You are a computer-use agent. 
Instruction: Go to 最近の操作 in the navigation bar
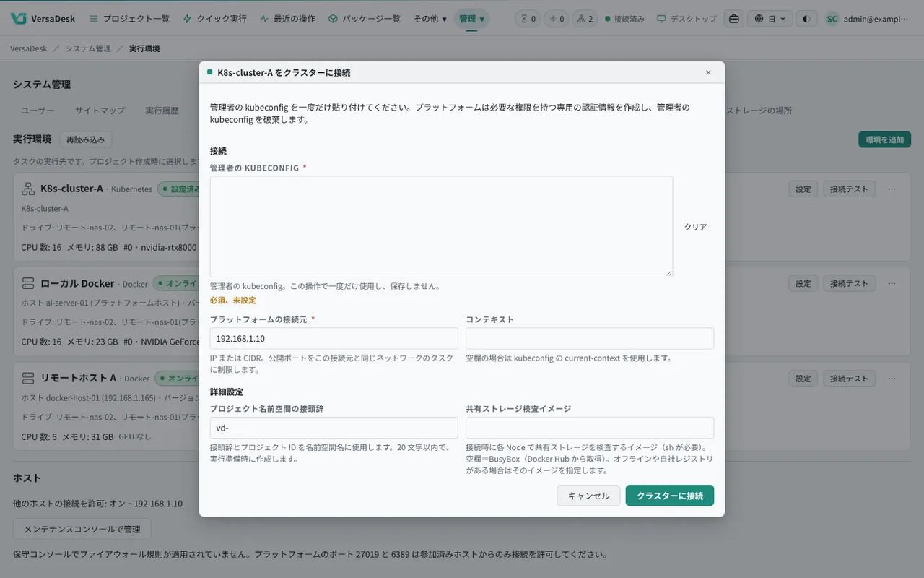(287, 19)
